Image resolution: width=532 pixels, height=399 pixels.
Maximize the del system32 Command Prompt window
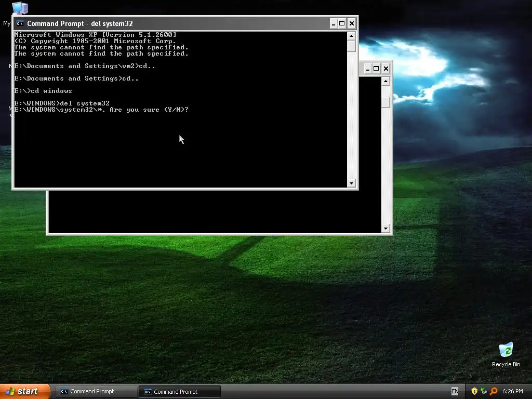pyautogui.click(x=342, y=23)
